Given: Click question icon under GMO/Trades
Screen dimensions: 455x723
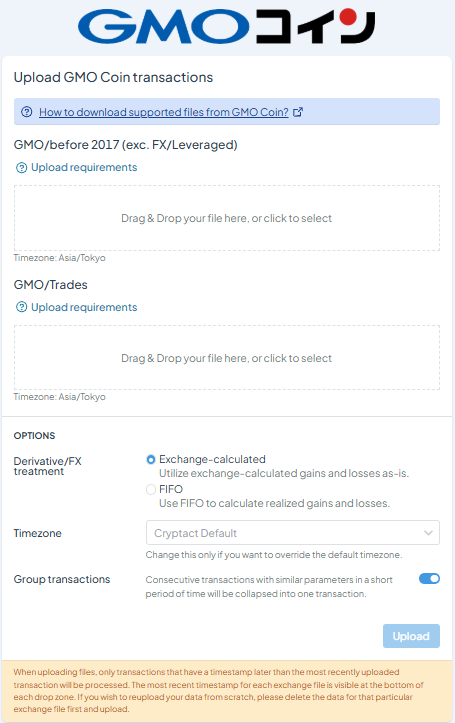Looking at the screenshot, I should [21, 307].
